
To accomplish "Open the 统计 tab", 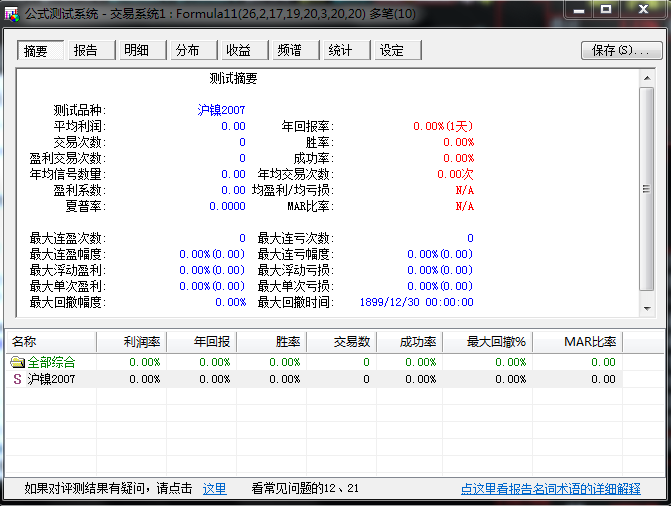I will coord(347,50).
